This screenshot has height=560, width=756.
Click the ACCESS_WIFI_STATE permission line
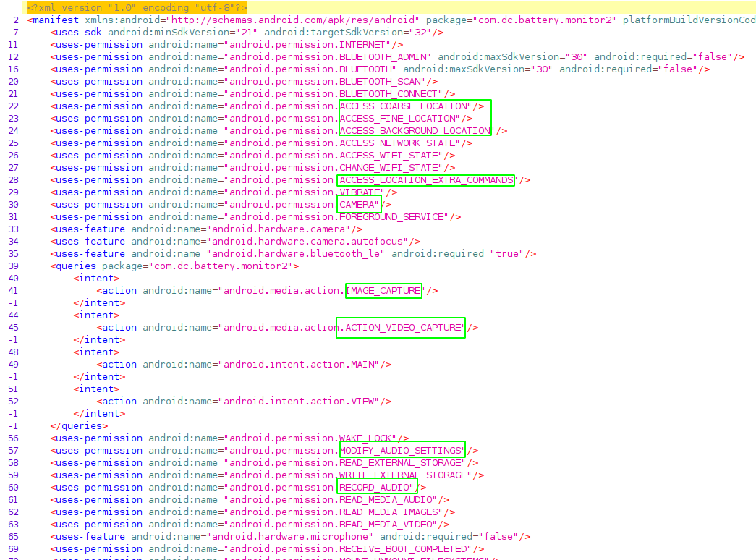tap(252, 156)
